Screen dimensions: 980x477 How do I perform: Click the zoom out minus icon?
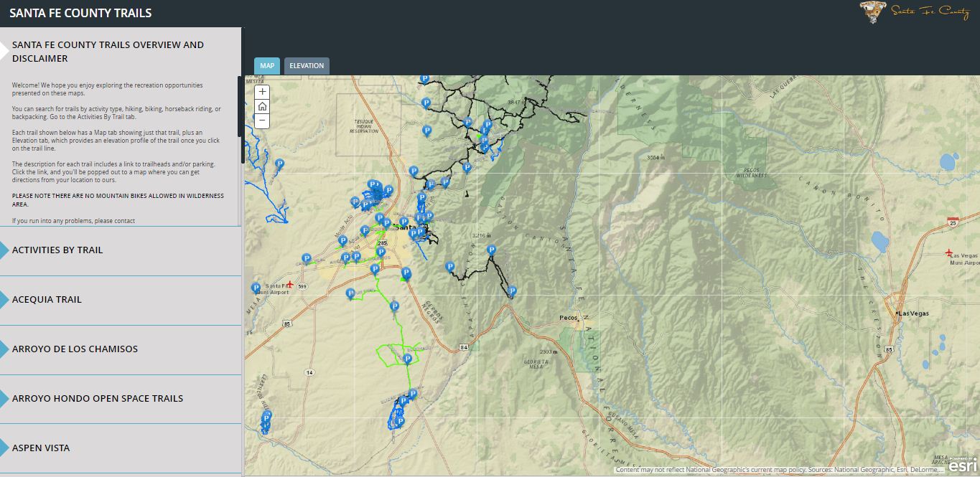coord(262,121)
